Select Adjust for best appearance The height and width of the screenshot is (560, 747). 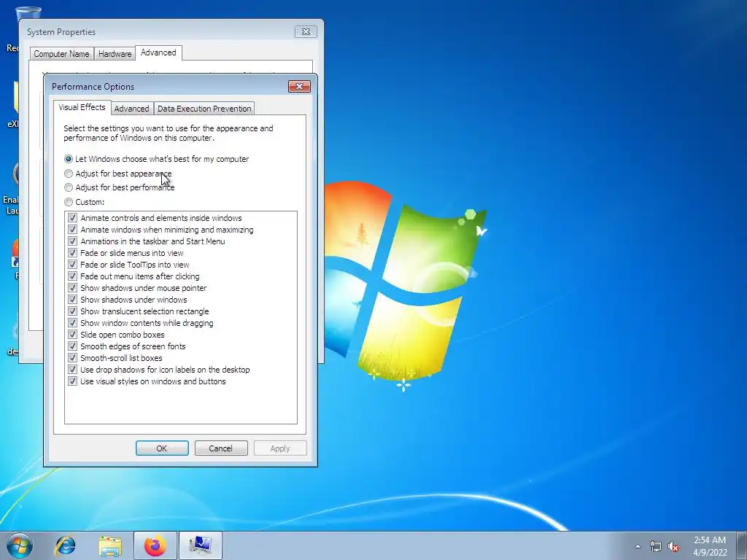click(x=117, y=174)
